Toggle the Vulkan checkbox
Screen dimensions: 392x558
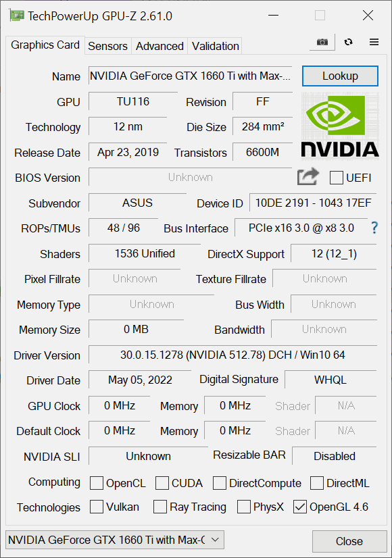coord(97,507)
